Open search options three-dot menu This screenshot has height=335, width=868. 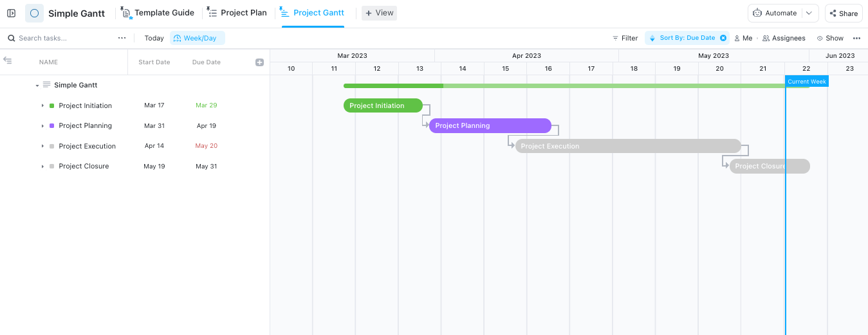coord(122,38)
